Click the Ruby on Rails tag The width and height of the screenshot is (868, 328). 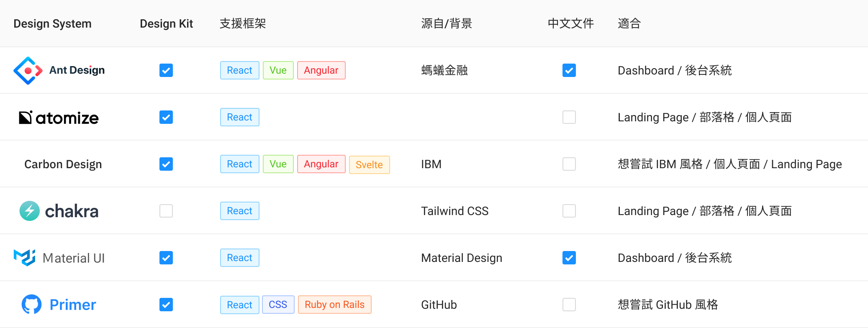click(335, 305)
